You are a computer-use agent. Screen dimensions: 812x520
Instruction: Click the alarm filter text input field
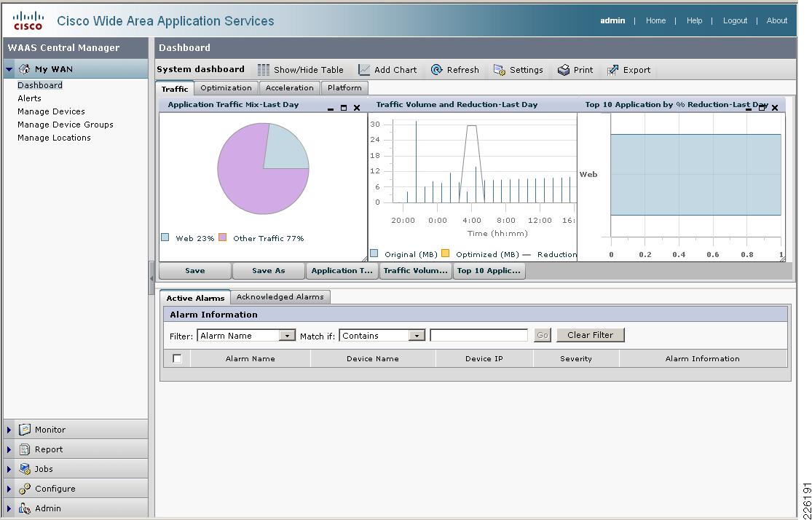tap(479, 336)
